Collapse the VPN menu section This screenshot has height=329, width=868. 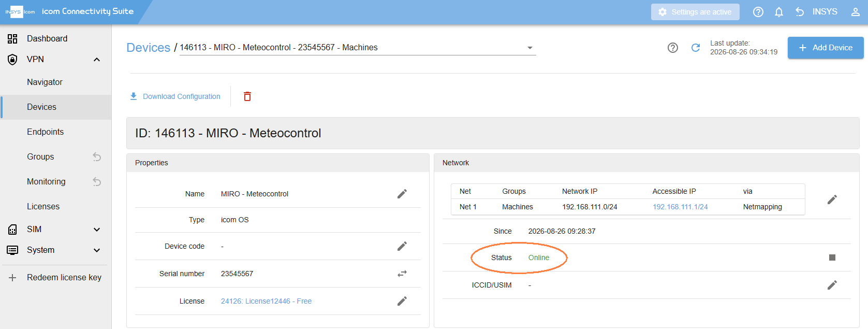coord(97,60)
